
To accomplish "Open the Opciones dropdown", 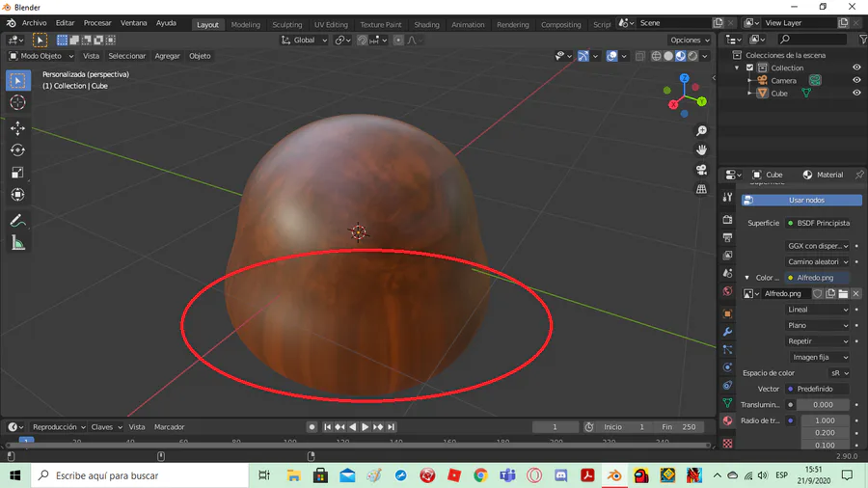I will [x=690, y=40].
